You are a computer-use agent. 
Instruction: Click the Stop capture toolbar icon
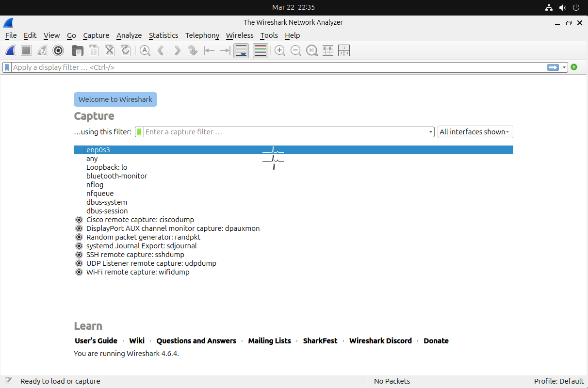tap(26, 50)
